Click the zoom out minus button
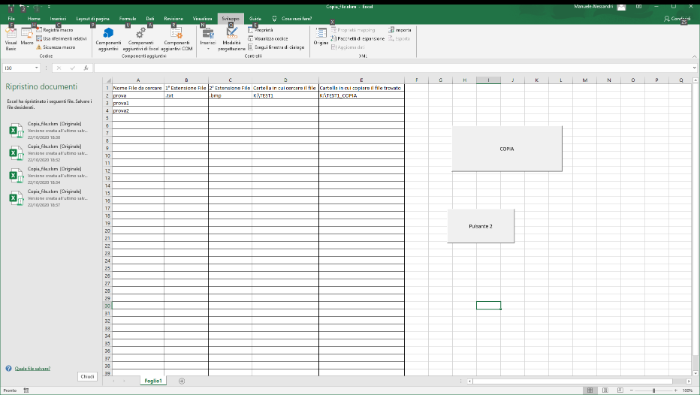Screen dimensions: 700x395 (631, 391)
